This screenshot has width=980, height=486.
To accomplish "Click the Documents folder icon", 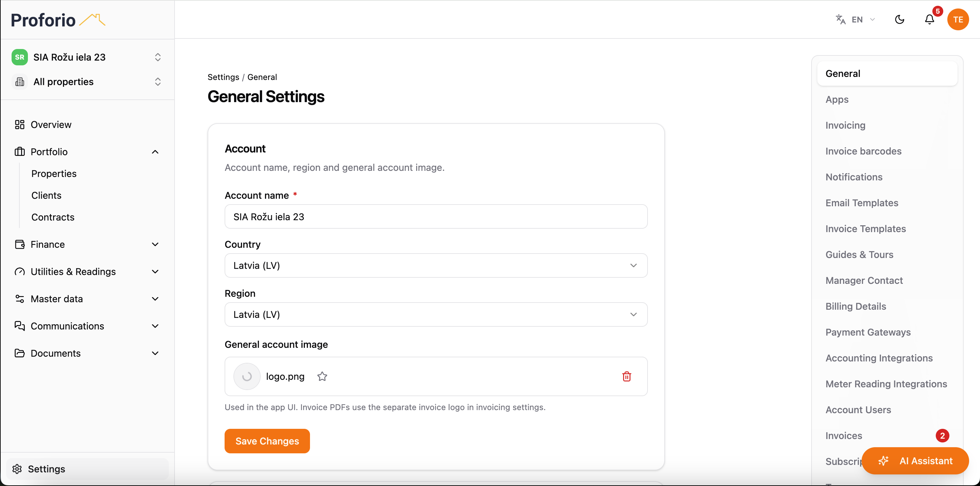I will coord(19,353).
